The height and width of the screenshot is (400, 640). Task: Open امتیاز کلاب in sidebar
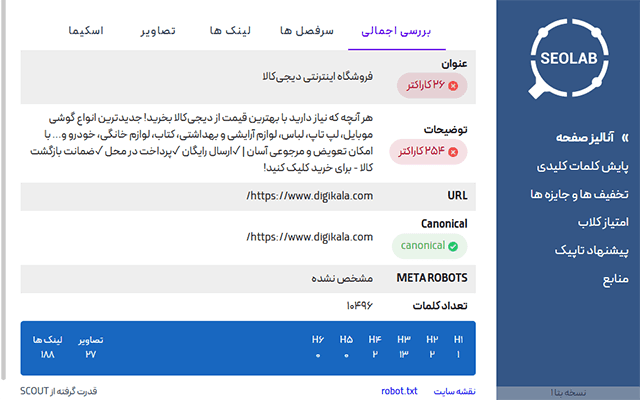[603, 222]
